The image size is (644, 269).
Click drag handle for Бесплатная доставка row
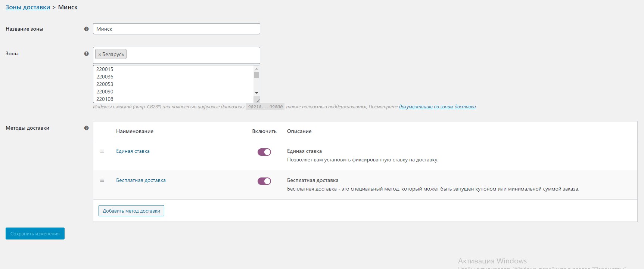point(102,180)
